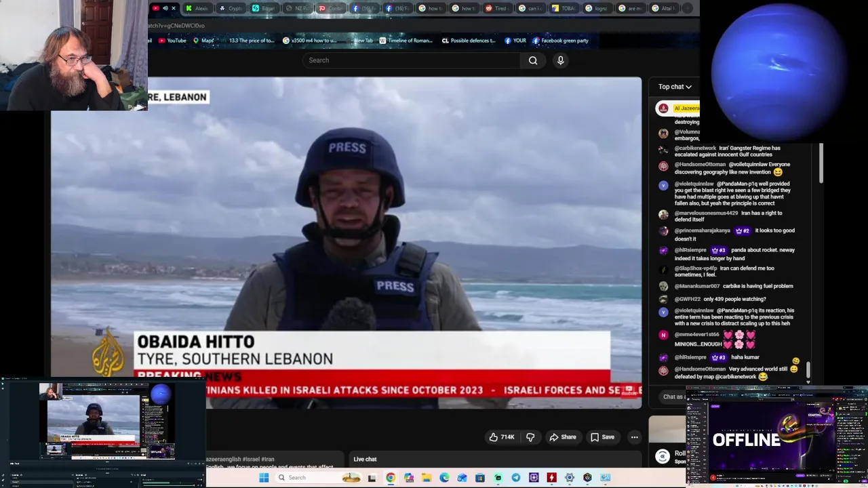
Task: Open File Explorer from the taskbar
Action: point(426,478)
